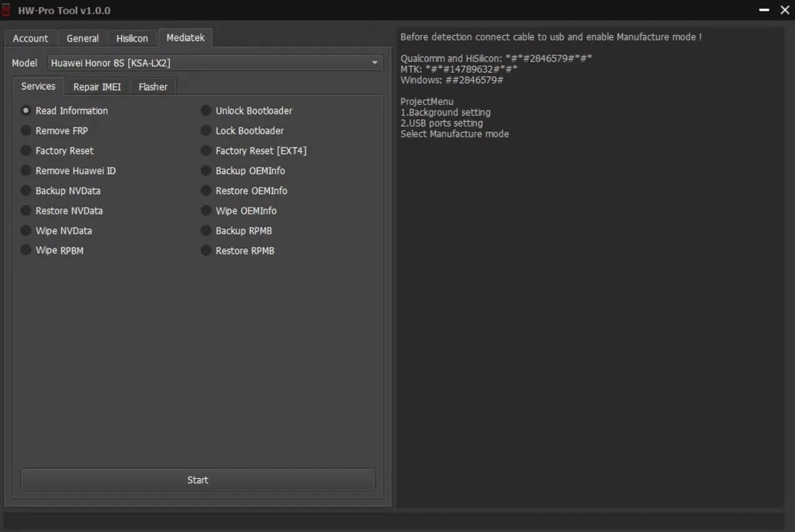Open the General tab
Viewport: 795px width, 532px height.
point(83,39)
